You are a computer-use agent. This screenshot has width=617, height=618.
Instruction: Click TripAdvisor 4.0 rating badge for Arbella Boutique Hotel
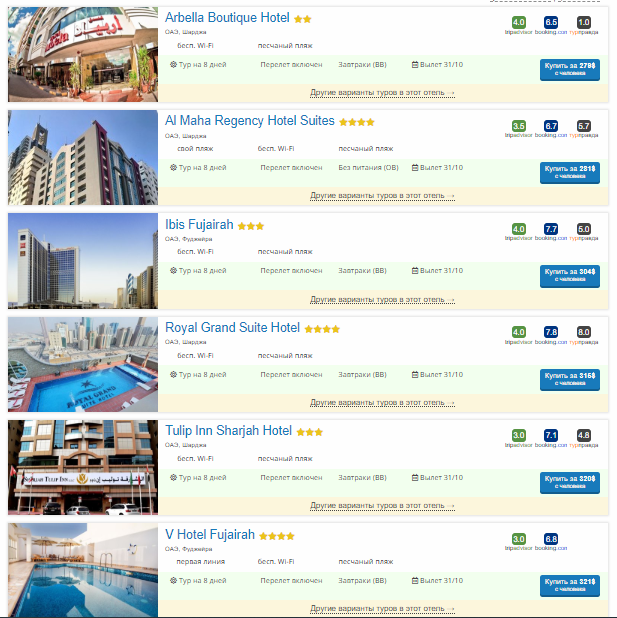point(518,22)
